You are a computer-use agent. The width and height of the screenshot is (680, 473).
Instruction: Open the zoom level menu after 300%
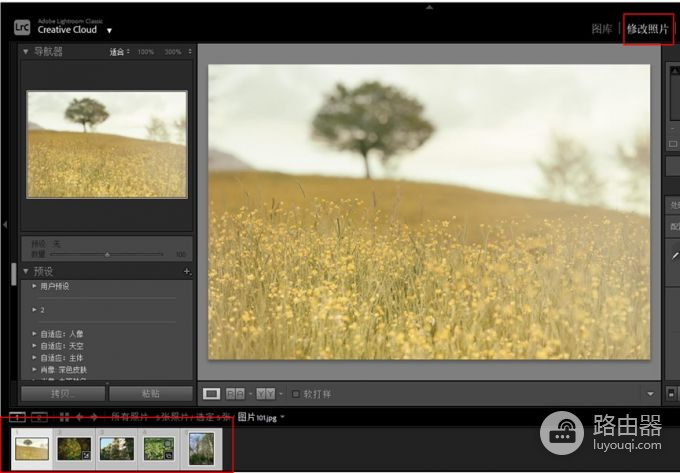[x=190, y=52]
